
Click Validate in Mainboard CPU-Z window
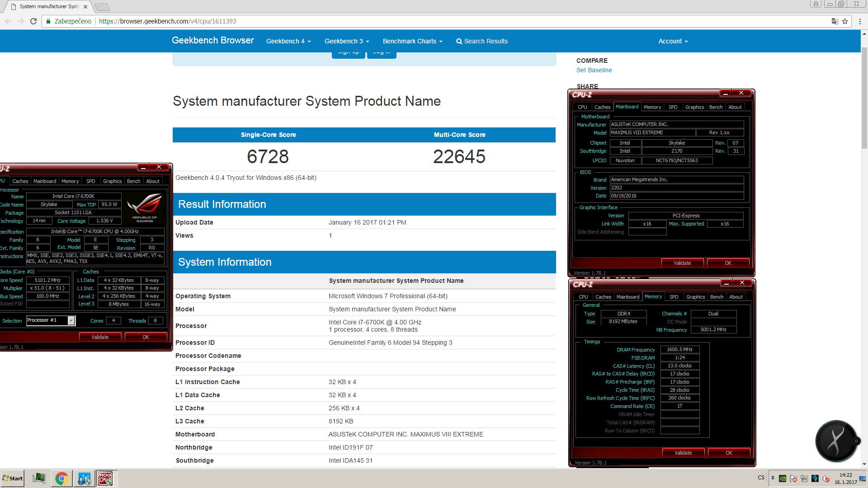682,263
